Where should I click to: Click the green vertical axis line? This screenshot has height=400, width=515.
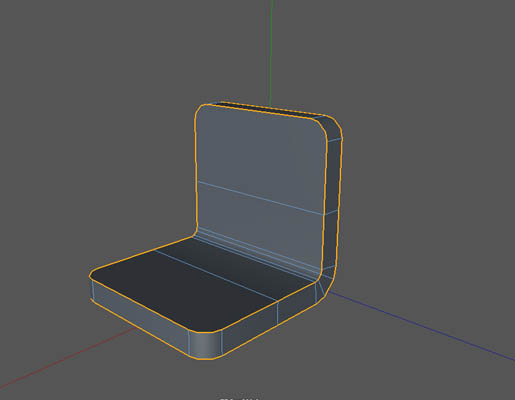point(271,50)
